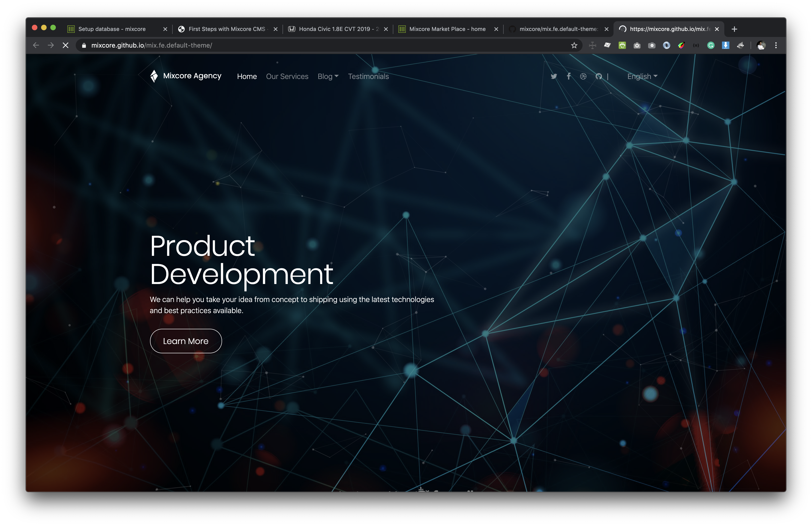Go to Our Services nav link
Viewport: 812px width, 526px height.
click(x=287, y=76)
